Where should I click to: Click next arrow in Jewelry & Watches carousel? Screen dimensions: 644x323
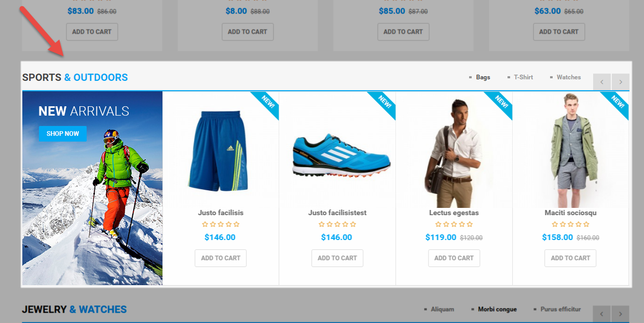(621, 314)
